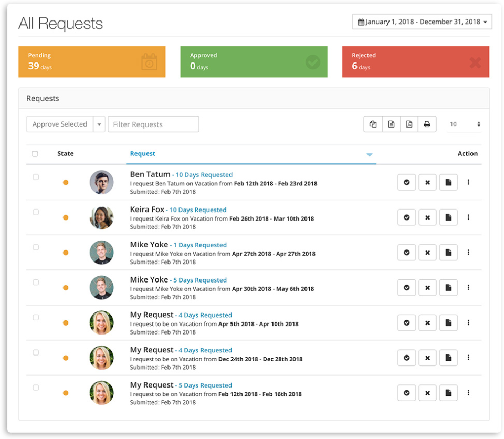Screen dimensions: 504x439
Task: Open more options for Mike Yoke's 5-day request
Action: [468, 288]
